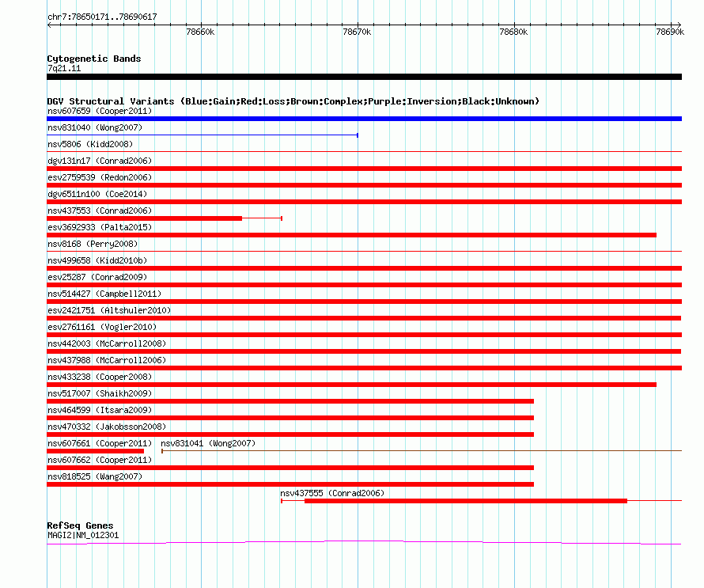Open variant nsv437555 (Conrad2006) label
The width and height of the screenshot is (704, 588).
[x=332, y=493]
